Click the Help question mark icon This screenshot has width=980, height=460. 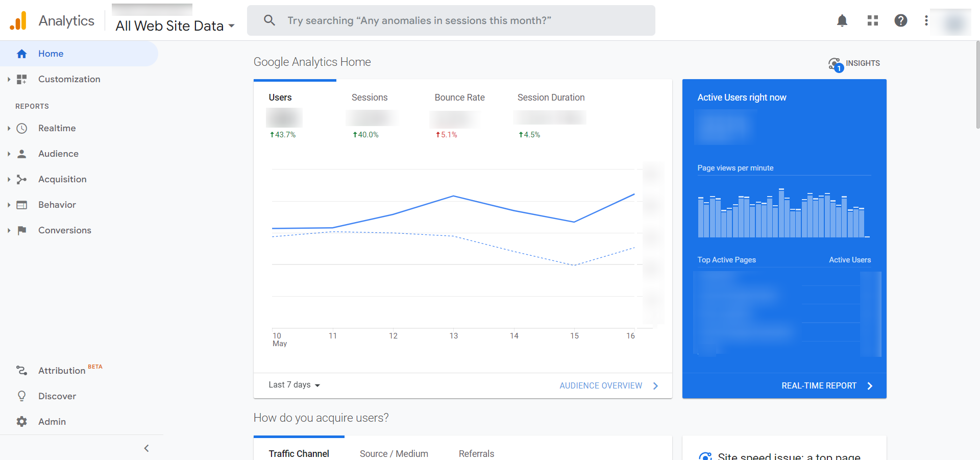pyautogui.click(x=901, y=20)
